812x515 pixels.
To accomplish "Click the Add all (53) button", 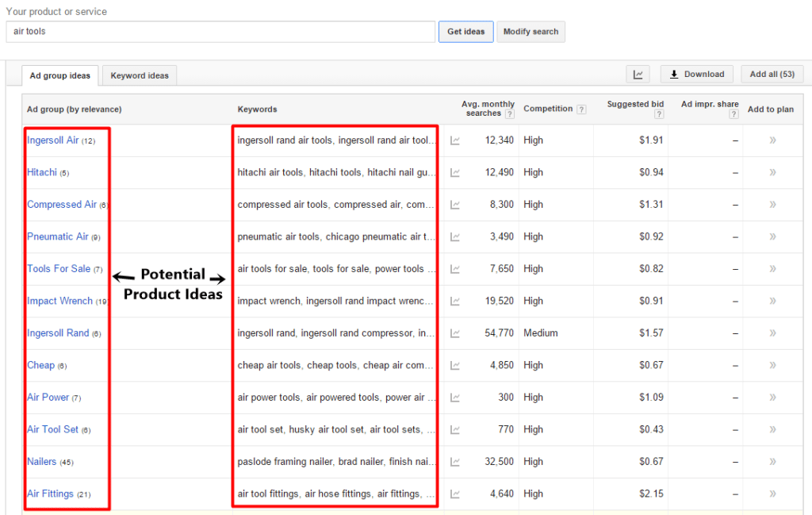I will (x=772, y=75).
